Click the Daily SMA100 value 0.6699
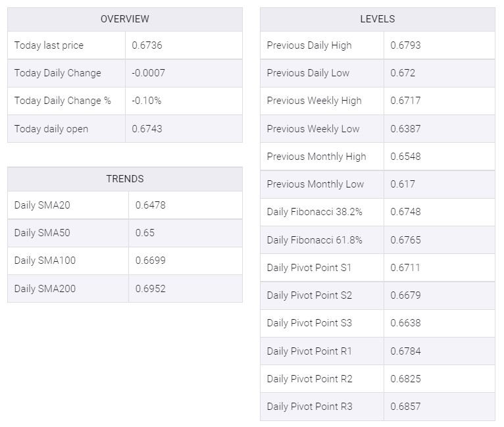 pos(151,261)
